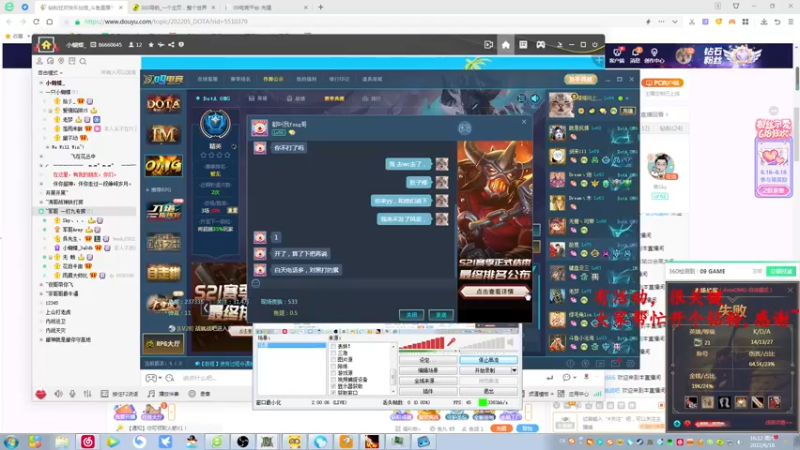
Task: Click the 全域来源 button in OBS
Action: 428,381
